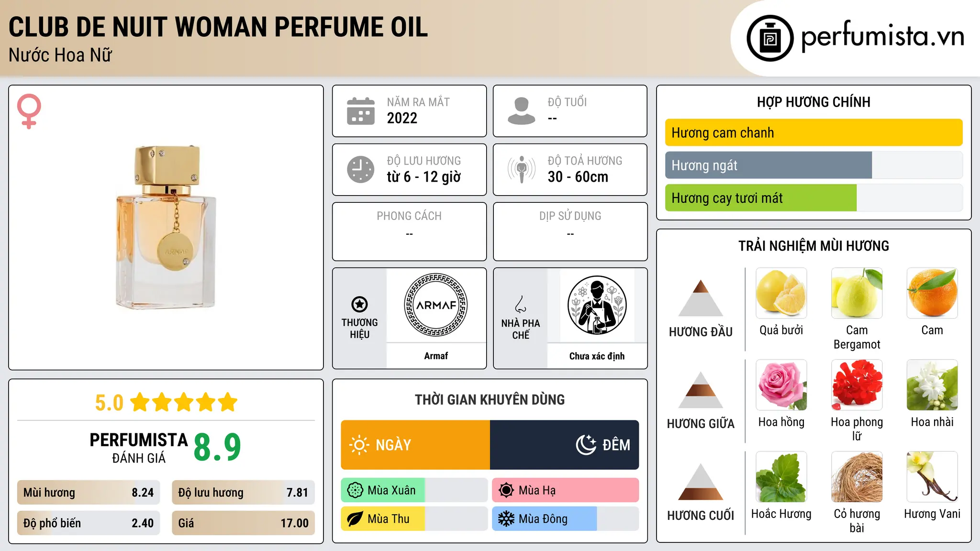Select the Hoa phong lữ geranium note image
980x551 pixels.
[x=857, y=385]
